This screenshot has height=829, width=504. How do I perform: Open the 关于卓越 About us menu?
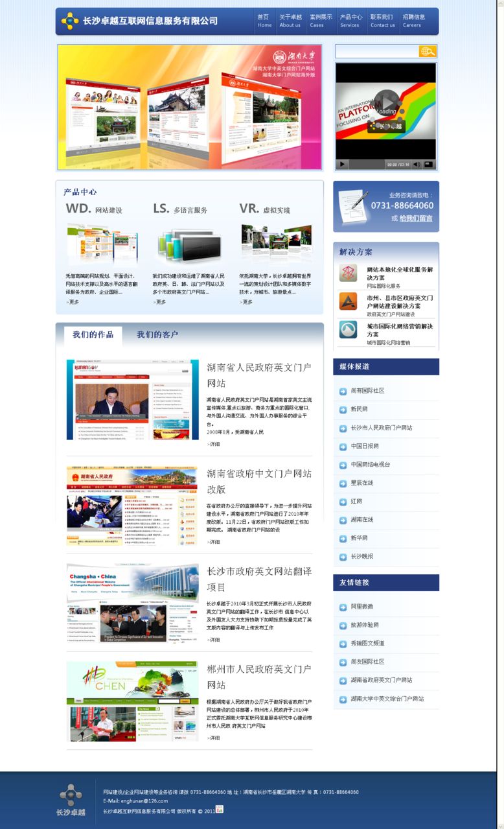click(290, 21)
